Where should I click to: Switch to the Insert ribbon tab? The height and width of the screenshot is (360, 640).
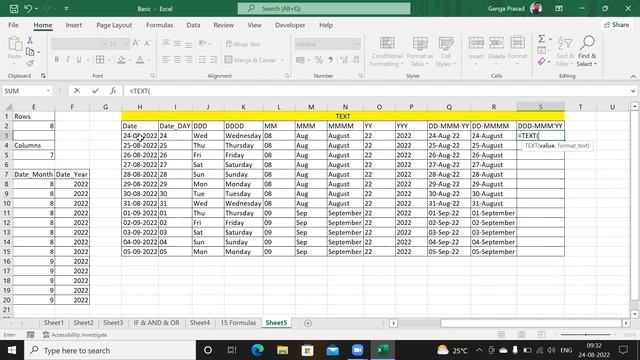click(73, 25)
